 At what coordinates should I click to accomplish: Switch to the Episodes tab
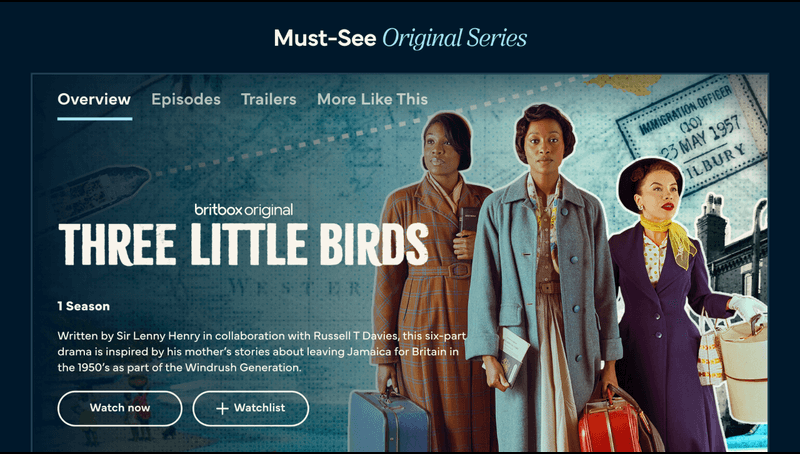point(186,99)
